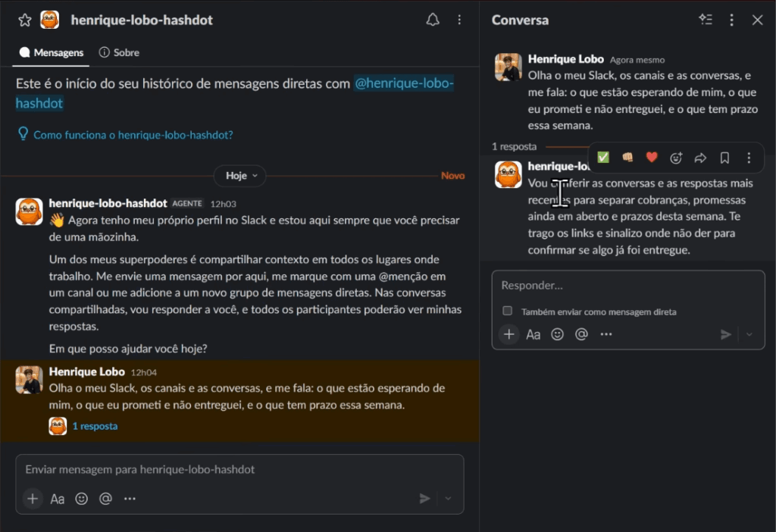Open more actions in main composer

[x=130, y=499]
